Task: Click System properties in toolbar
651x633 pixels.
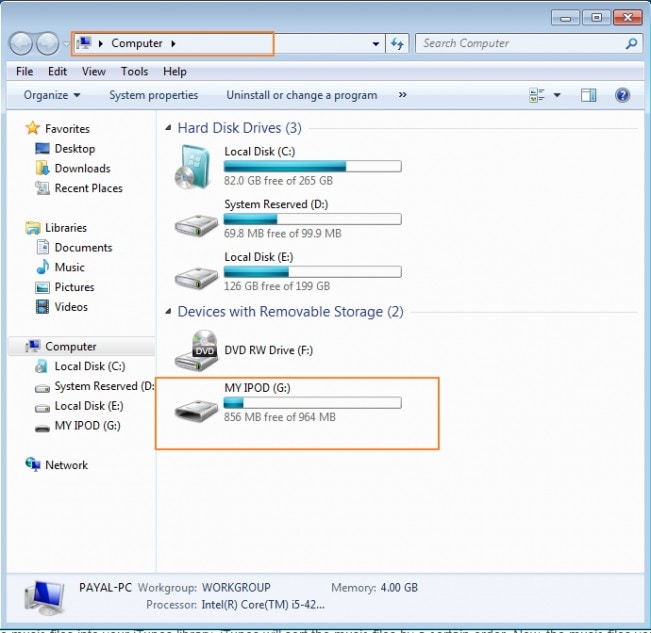Action: point(154,95)
